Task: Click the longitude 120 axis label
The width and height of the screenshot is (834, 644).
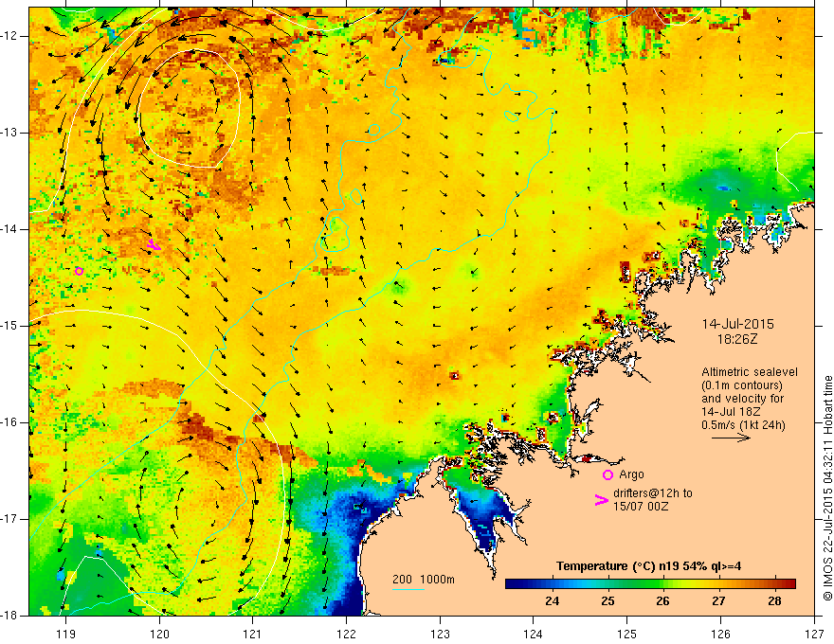Action: coord(159,634)
